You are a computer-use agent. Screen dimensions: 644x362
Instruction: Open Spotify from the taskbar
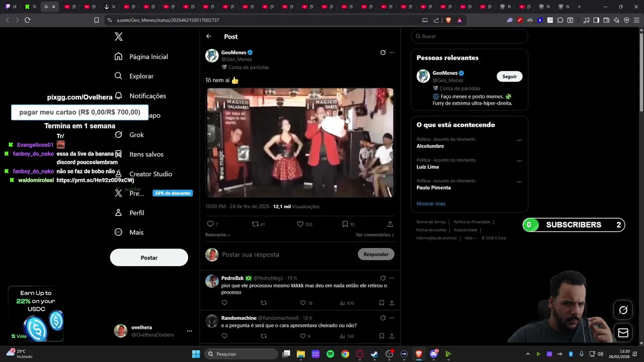click(x=330, y=354)
